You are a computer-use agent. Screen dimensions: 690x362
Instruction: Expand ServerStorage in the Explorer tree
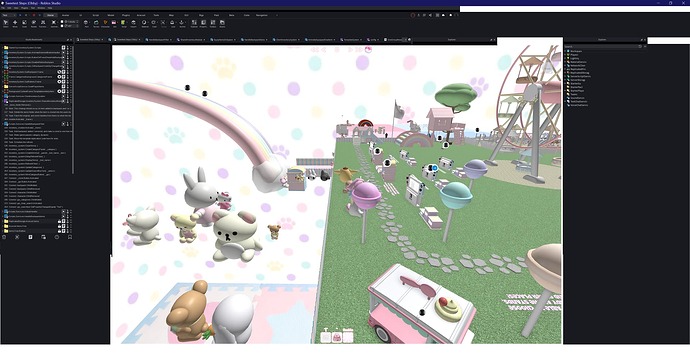[565, 80]
